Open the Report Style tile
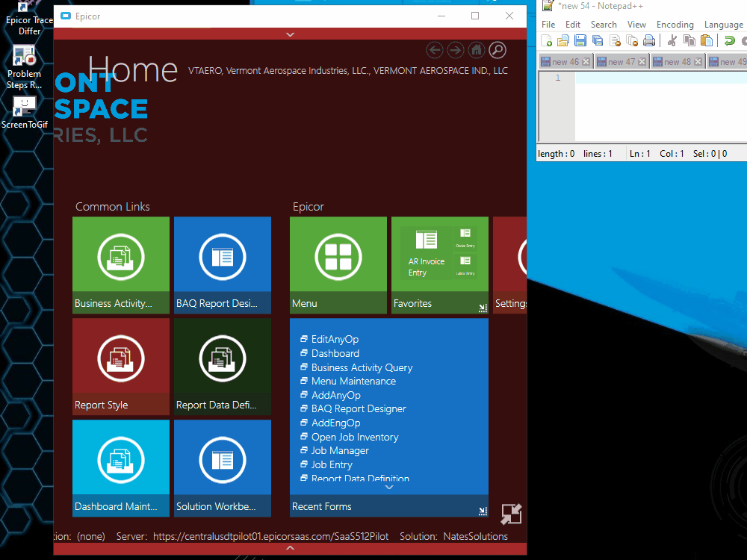This screenshot has height=560, width=747. point(121,367)
